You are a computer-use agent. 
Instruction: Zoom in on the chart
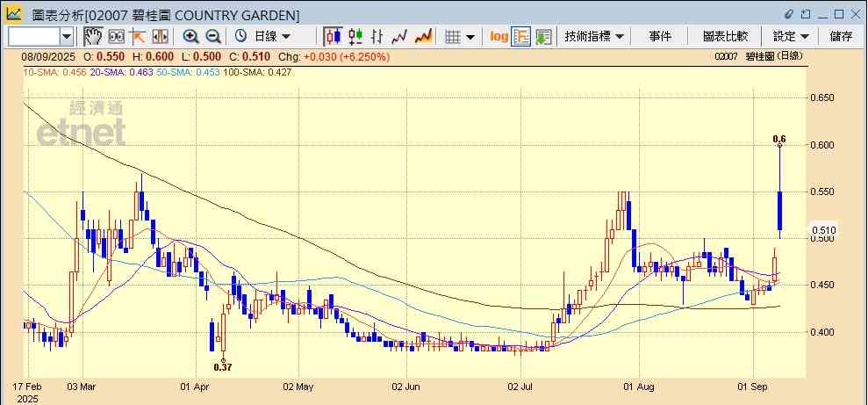(x=191, y=37)
